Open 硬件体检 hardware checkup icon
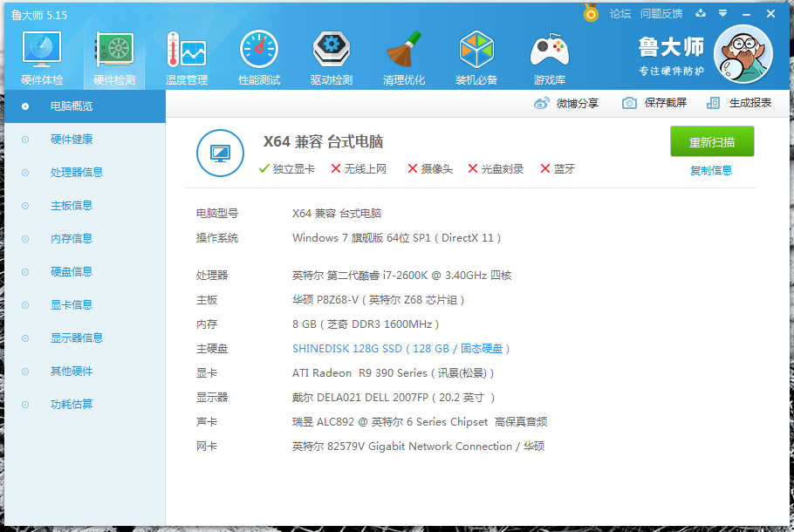The height and width of the screenshot is (532, 794). pyautogui.click(x=42, y=58)
